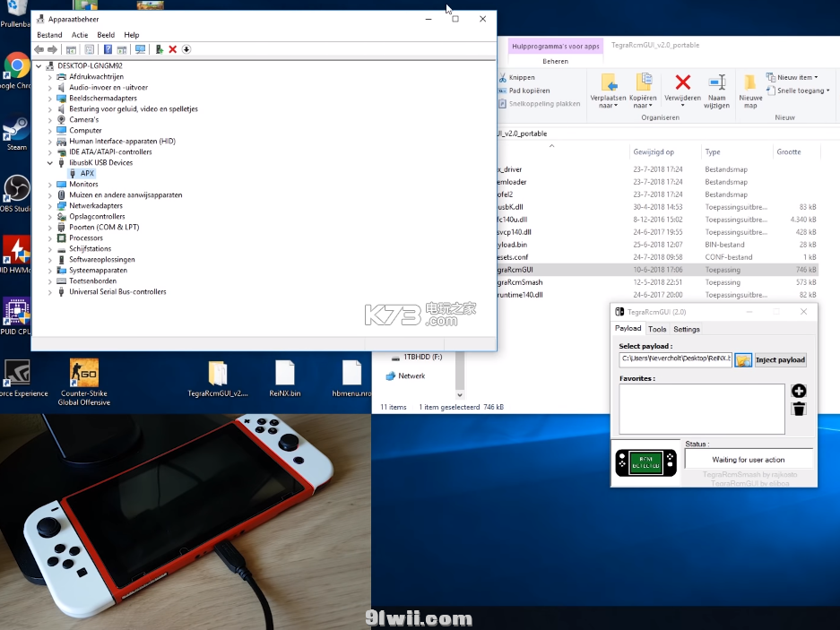Click Naam wijzigen in Explorer ribbon
This screenshot has width=840, height=630.
716,90
